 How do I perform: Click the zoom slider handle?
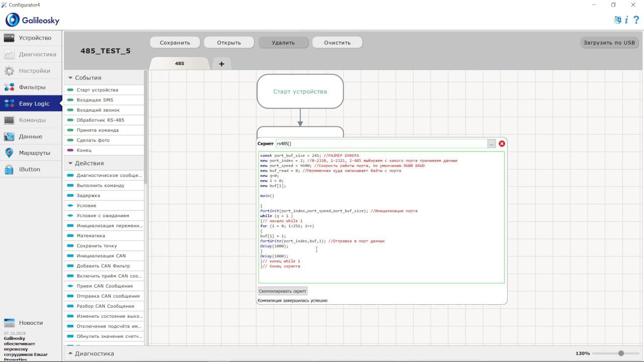tap(621, 353)
